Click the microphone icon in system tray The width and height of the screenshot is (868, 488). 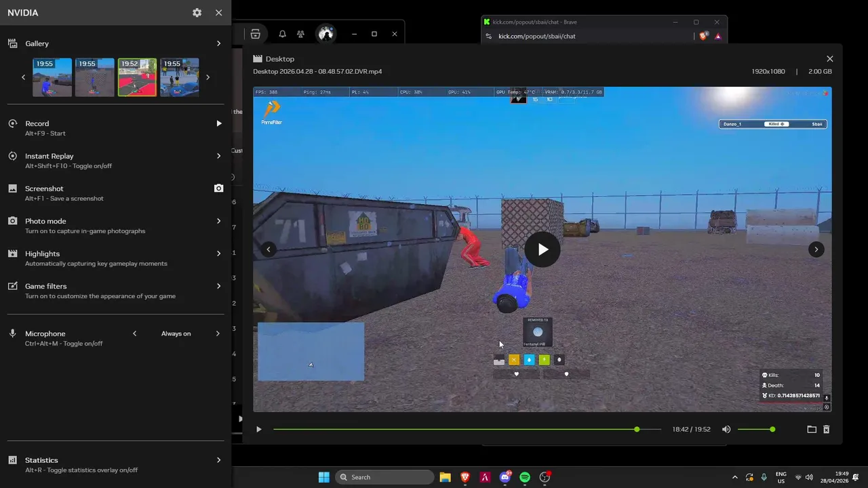pos(764,477)
